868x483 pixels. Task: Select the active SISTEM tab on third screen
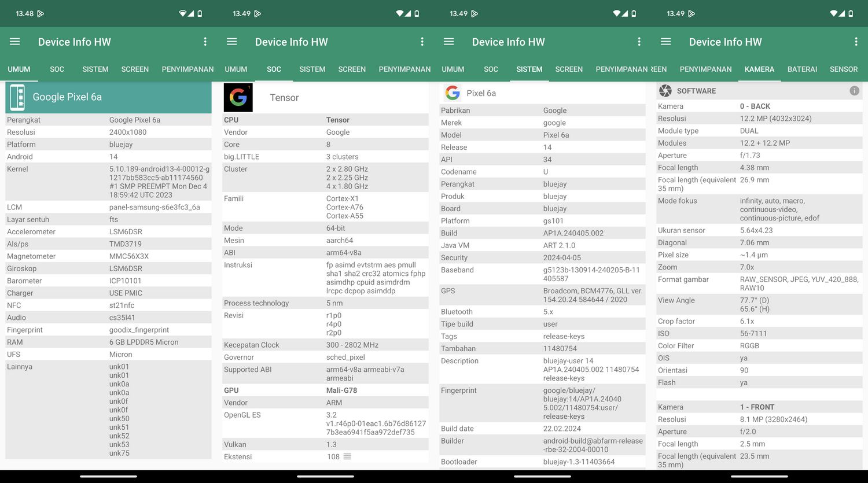pos(529,69)
